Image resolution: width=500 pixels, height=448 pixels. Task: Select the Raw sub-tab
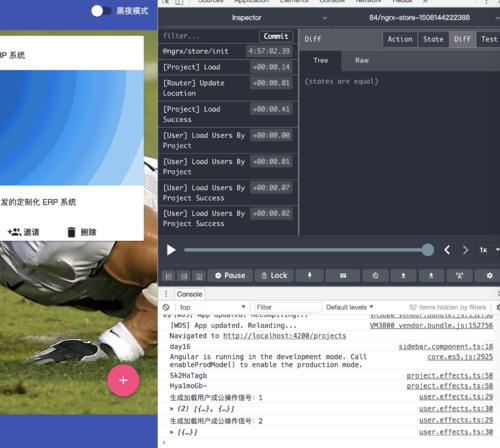click(362, 61)
